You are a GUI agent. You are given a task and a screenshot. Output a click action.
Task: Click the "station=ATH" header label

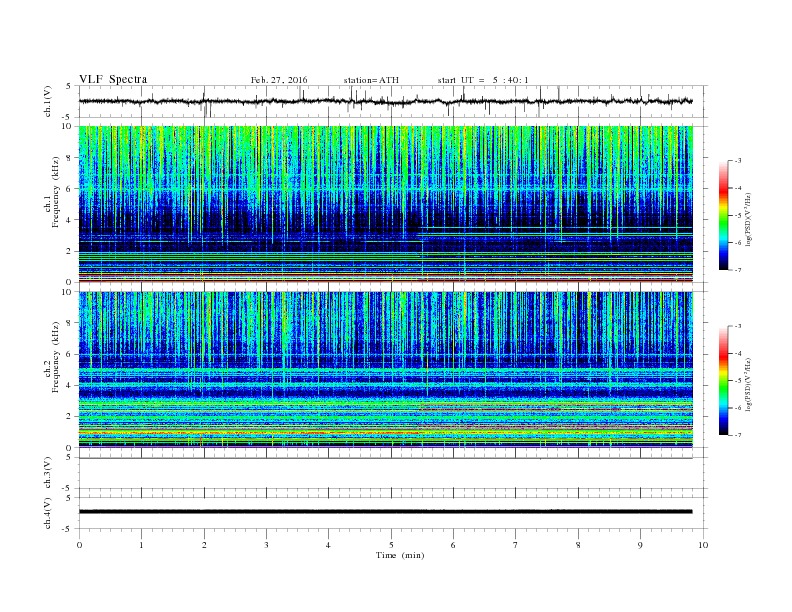[x=371, y=80]
